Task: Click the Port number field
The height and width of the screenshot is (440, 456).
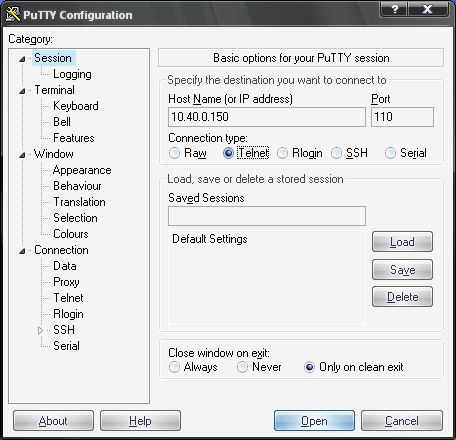Action: tap(402, 117)
